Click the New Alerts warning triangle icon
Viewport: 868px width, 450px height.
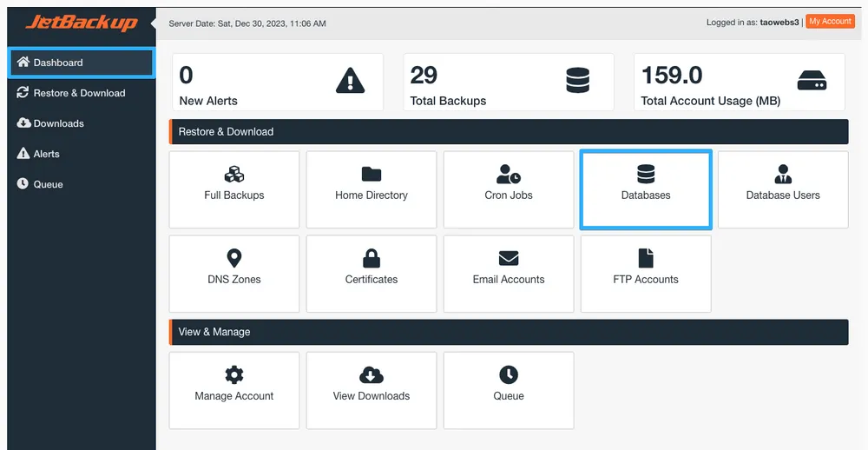(x=350, y=81)
